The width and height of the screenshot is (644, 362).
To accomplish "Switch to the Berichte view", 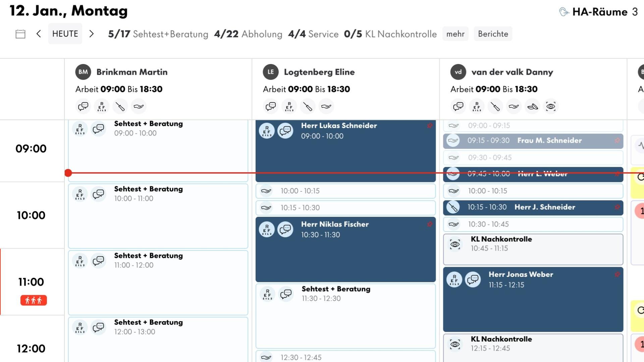I will pos(493,34).
